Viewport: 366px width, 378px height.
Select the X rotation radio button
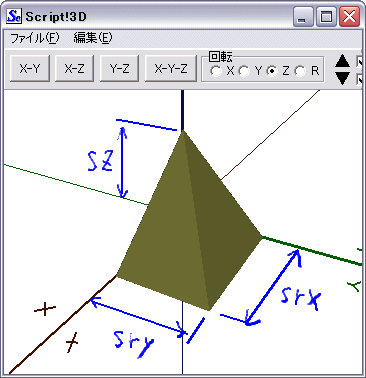coord(216,71)
